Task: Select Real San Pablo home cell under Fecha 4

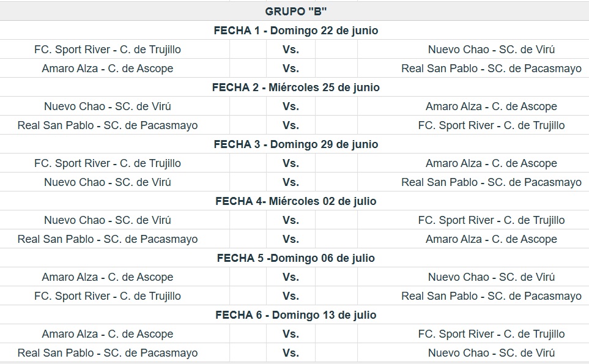Action: [x=114, y=239]
